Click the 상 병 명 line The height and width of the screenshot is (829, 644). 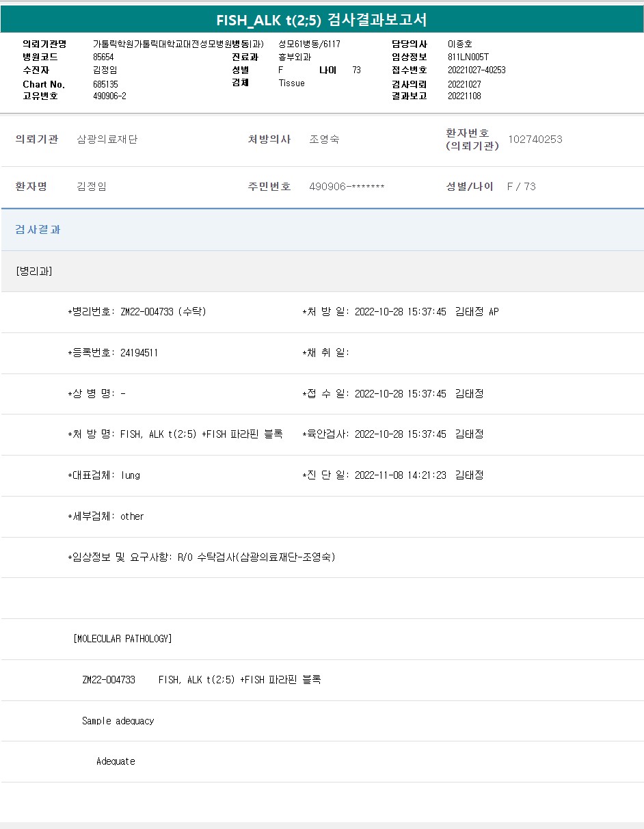tap(96, 394)
